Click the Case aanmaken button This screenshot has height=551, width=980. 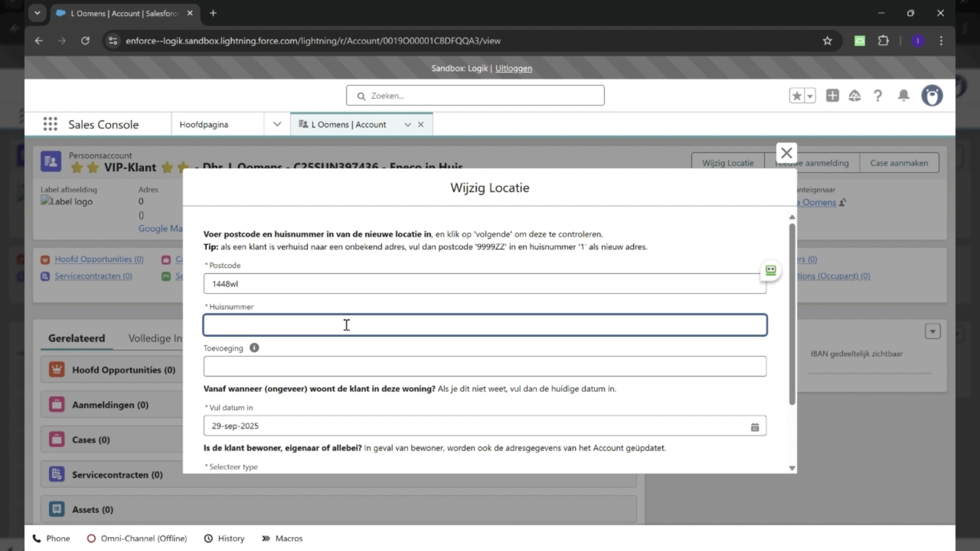click(899, 163)
